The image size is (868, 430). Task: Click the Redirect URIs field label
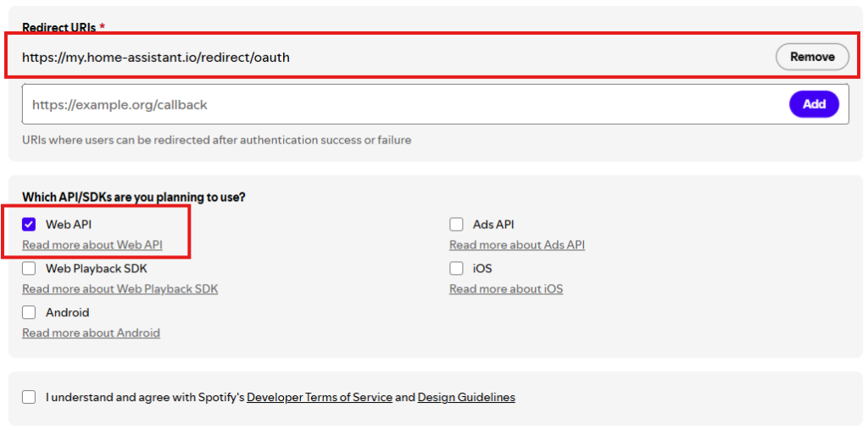[x=58, y=27]
